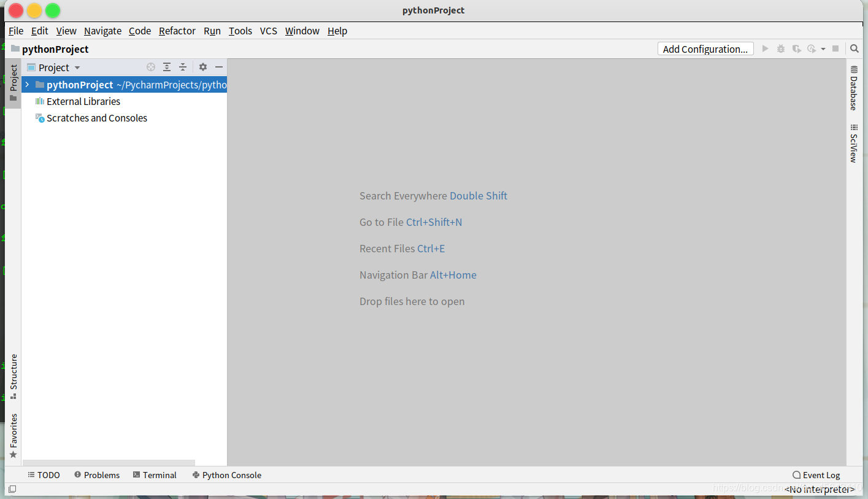Viewport: 868px width, 499px height.
Task: Open the Structure side tab
Action: click(13, 376)
